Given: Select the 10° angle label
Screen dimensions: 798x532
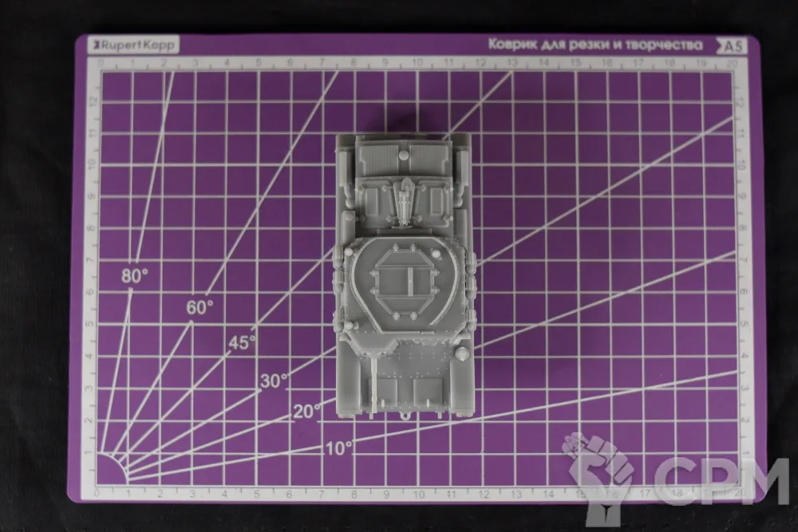Looking at the screenshot, I should [x=339, y=448].
